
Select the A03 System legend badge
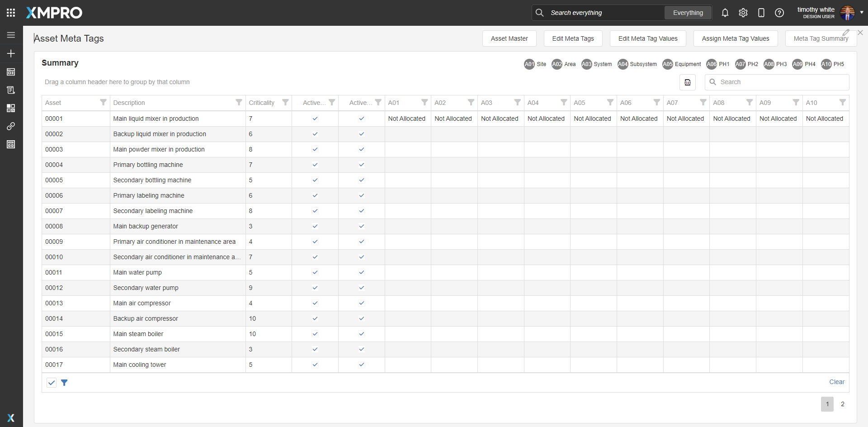tap(586, 64)
